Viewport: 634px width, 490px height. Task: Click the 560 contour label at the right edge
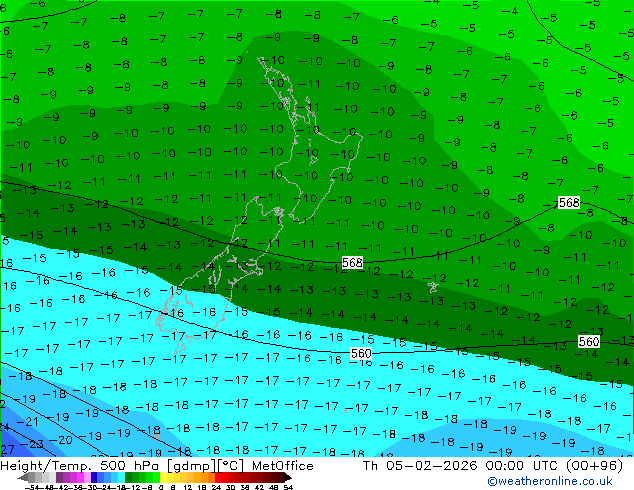[588, 342]
